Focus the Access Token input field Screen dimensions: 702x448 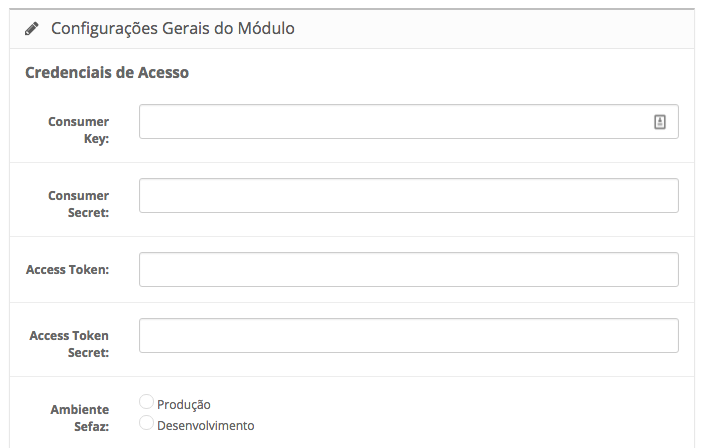coord(409,269)
